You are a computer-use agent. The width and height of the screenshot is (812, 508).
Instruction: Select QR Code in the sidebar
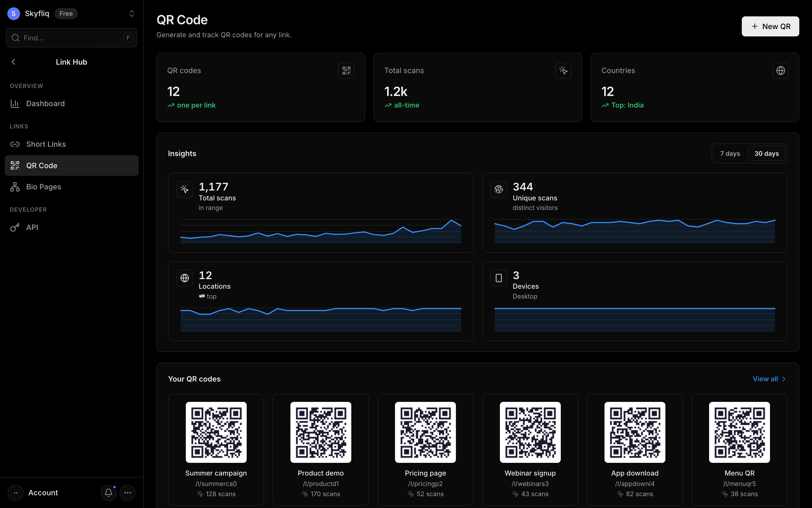[x=71, y=165]
